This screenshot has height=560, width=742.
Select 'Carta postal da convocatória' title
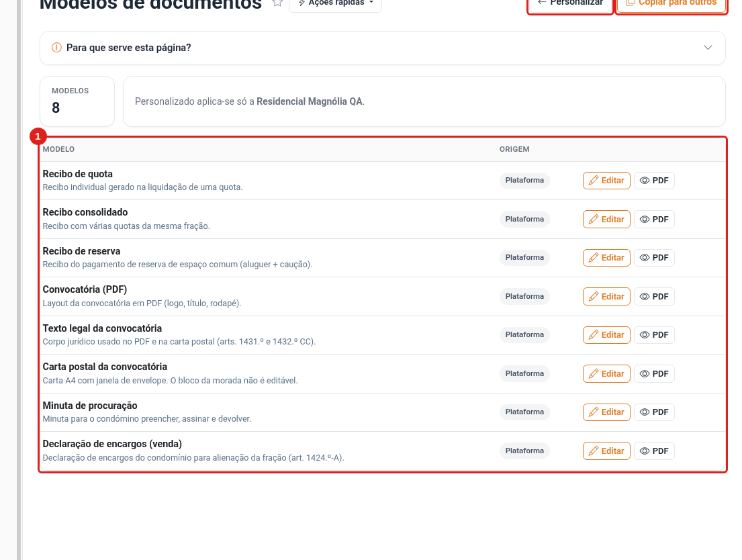click(105, 367)
